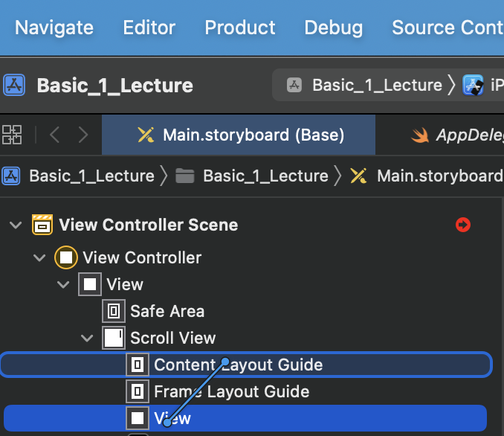Click the Frame Layout Guide icon

138,391
